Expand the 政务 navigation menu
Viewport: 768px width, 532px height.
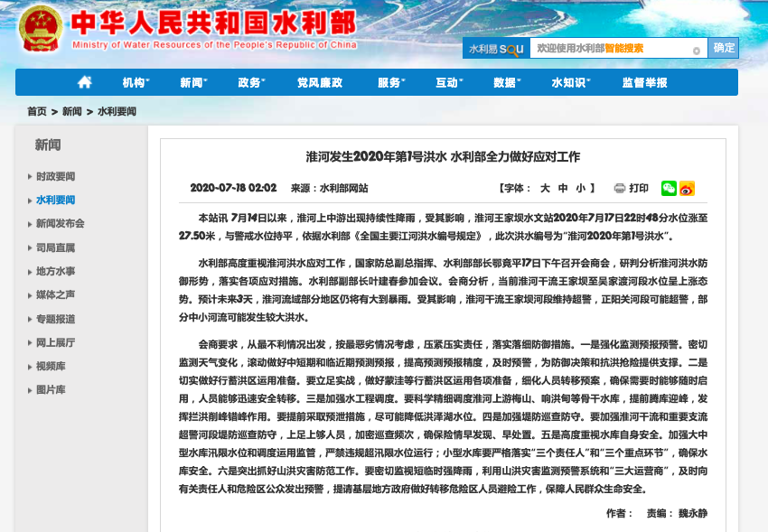point(251,83)
